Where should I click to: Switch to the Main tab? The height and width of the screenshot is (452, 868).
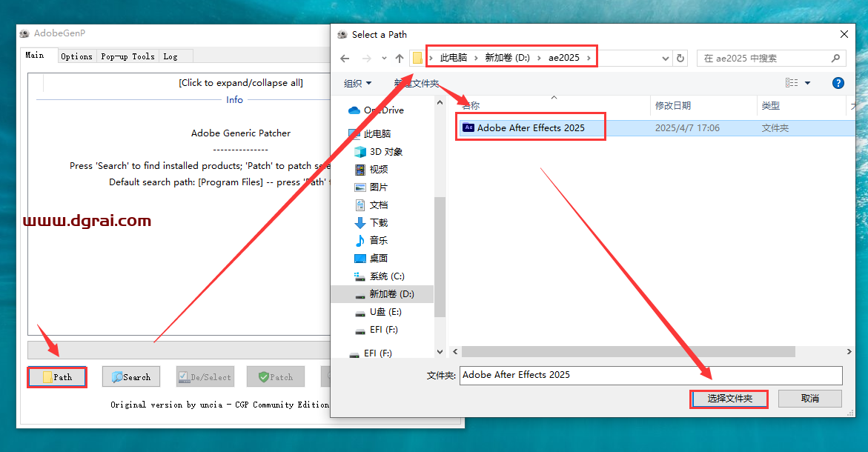point(35,56)
